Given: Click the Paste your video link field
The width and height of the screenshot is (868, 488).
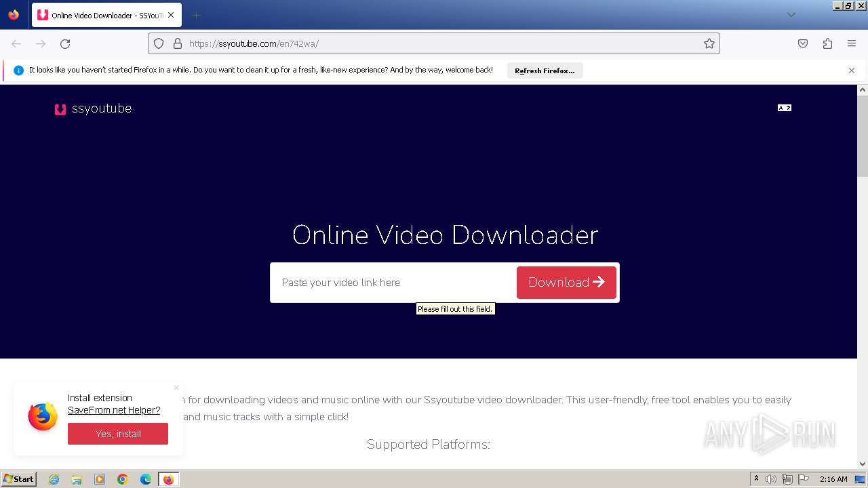Looking at the screenshot, I should pos(394,283).
